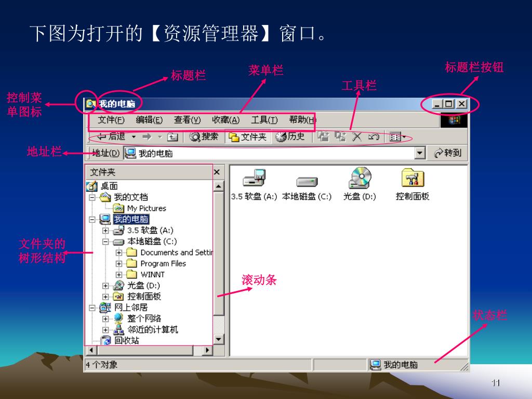
Task: Open the 文件(F) menu
Action: (x=111, y=120)
